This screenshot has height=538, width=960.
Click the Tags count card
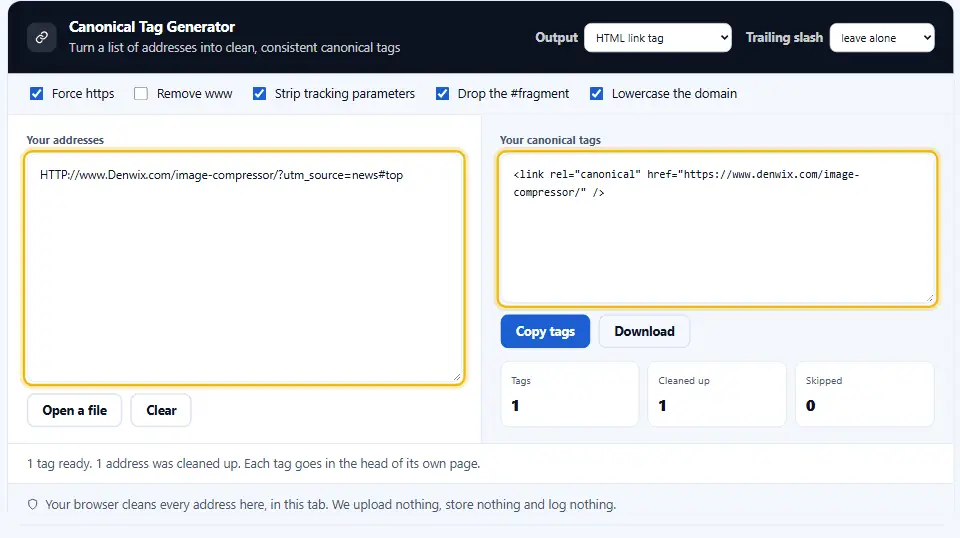point(569,394)
